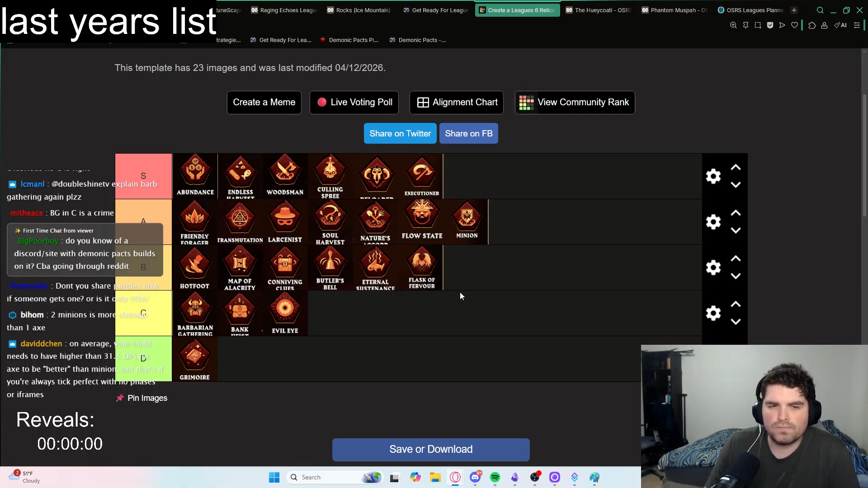Image resolution: width=868 pixels, height=488 pixels.
Task: Click the Windows taskbar search field
Action: point(330,477)
